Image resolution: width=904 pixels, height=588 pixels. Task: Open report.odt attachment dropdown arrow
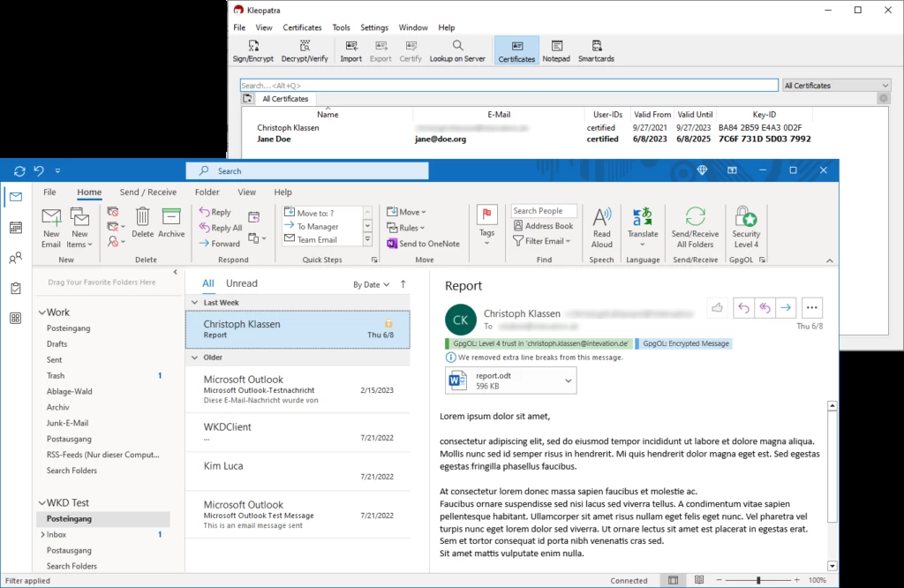568,381
